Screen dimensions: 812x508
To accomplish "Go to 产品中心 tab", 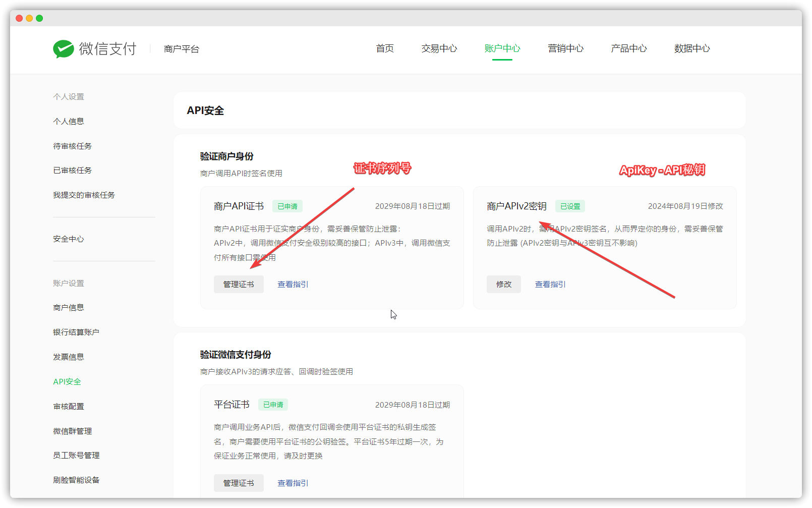I will (629, 48).
